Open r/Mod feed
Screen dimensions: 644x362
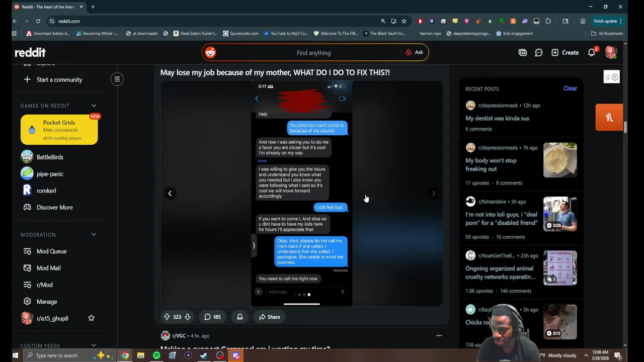[44, 285]
